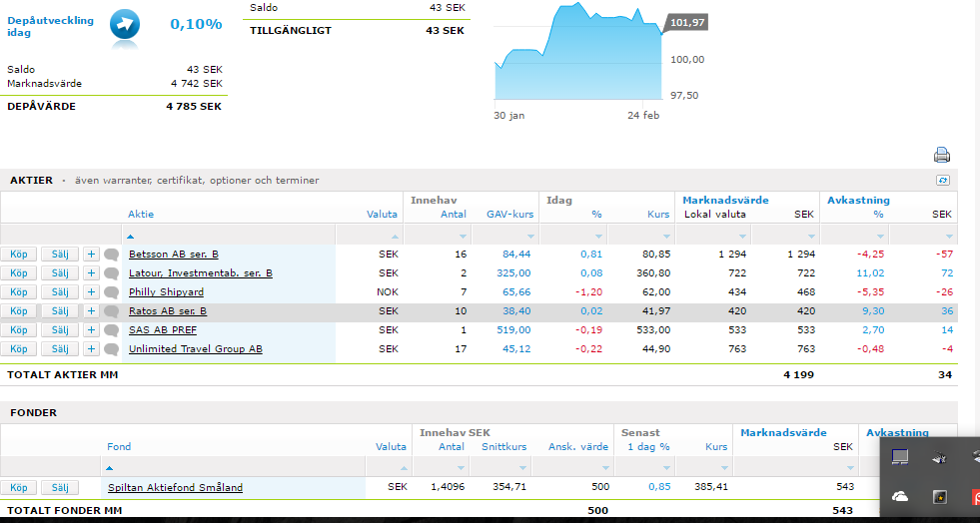
Task: Click sort arrow under Lokal valuta column
Action: [x=742, y=237]
